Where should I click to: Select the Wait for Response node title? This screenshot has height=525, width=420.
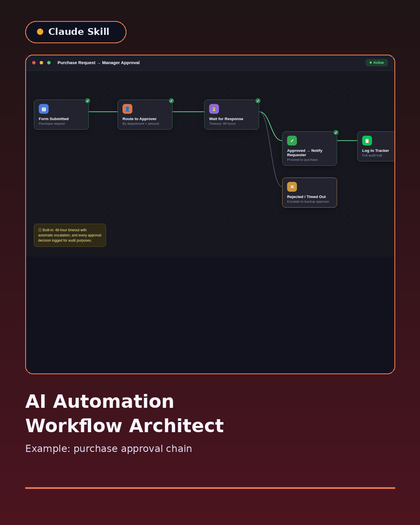pos(226,119)
